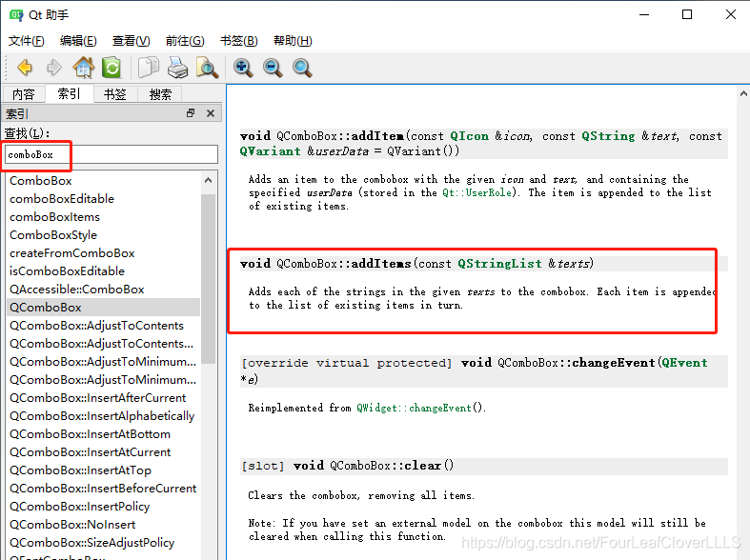Select comboBoxEditable index entry
This screenshot has width=750, height=560.
pyautogui.click(x=104, y=199)
